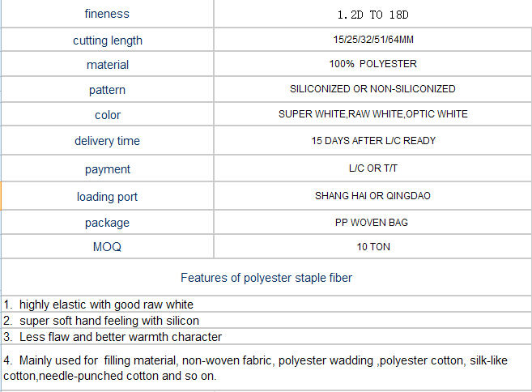The image size is (532, 392).
Task: Click Features of polyester staple fiber heading
Action: (x=266, y=278)
